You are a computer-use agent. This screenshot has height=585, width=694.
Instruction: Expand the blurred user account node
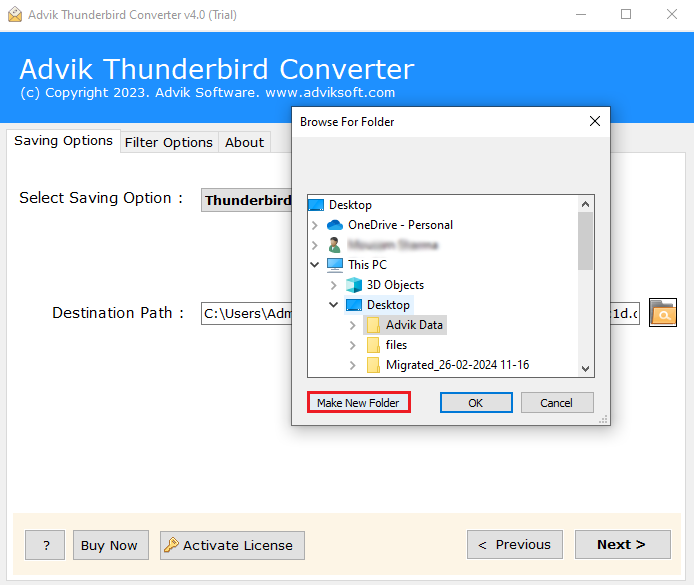(315, 245)
